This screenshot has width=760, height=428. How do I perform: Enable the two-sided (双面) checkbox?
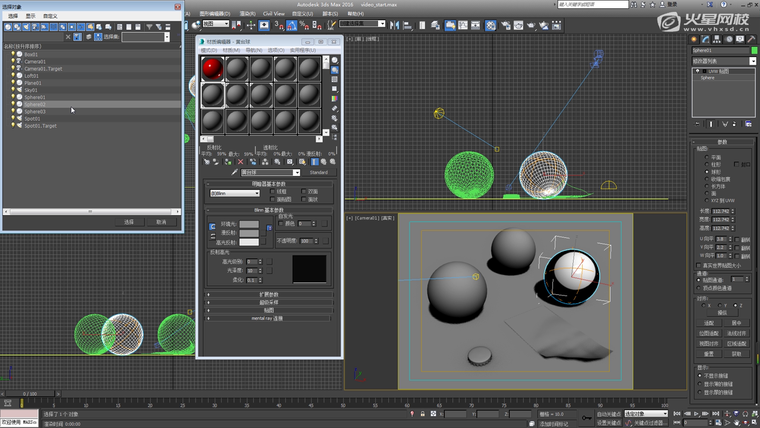(x=304, y=191)
